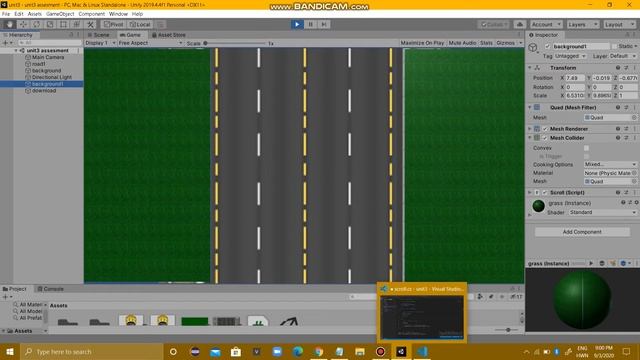Select the Transform tool in toolbar

77,24
